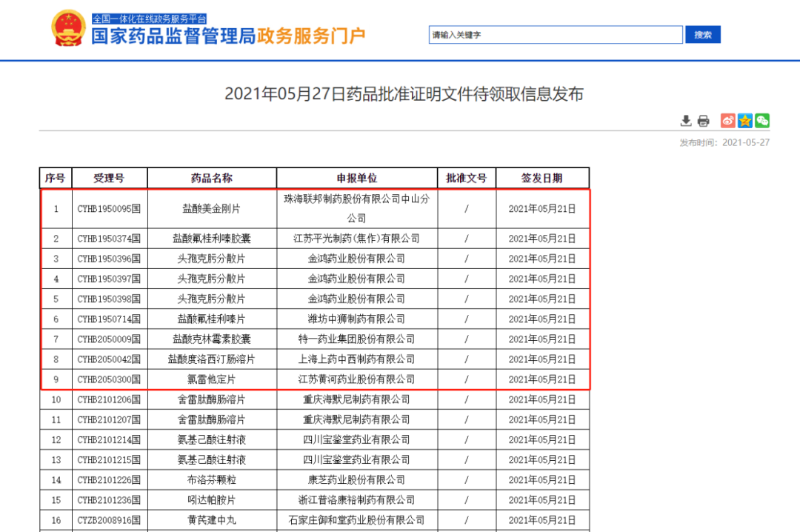Select 金鸿药业股份有限公司 in row 5
Screen dimensions: 800x532
click(356, 299)
